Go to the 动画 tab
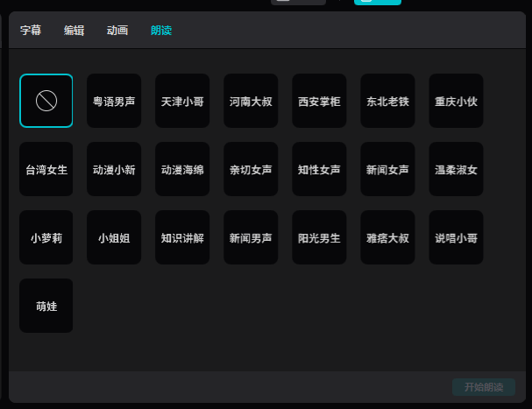532x409 pixels. (117, 30)
